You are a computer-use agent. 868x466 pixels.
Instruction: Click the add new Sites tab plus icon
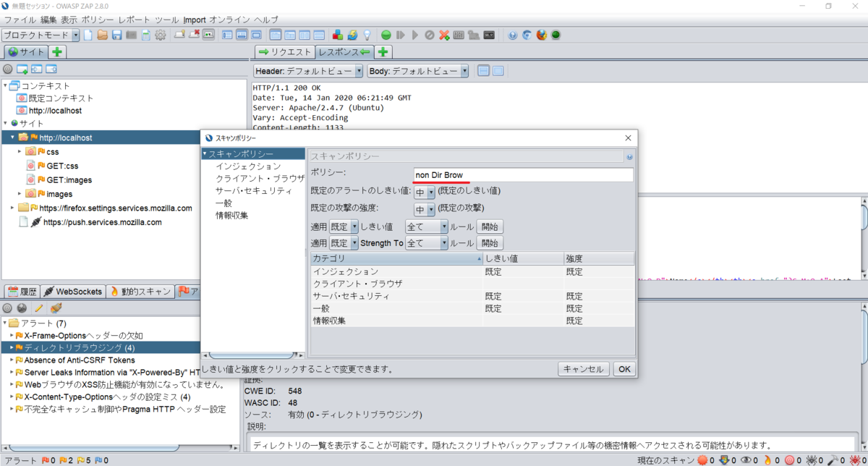(58, 52)
